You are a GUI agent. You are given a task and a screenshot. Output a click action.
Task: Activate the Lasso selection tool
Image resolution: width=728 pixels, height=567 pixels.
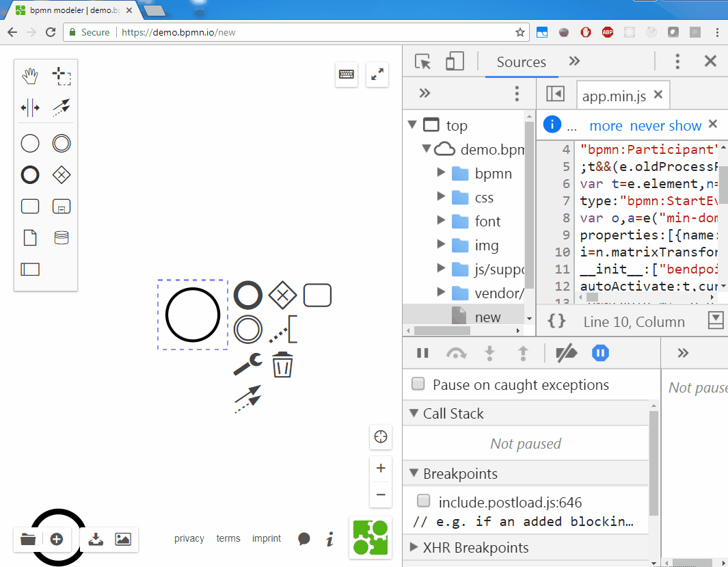pyautogui.click(x=62, y=76)
